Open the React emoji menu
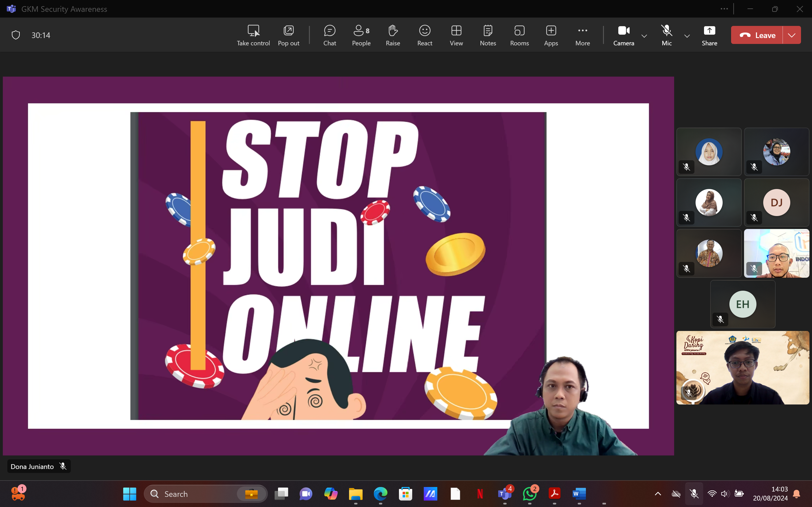Viewport: 812px width, 507px height. [424, 35]
